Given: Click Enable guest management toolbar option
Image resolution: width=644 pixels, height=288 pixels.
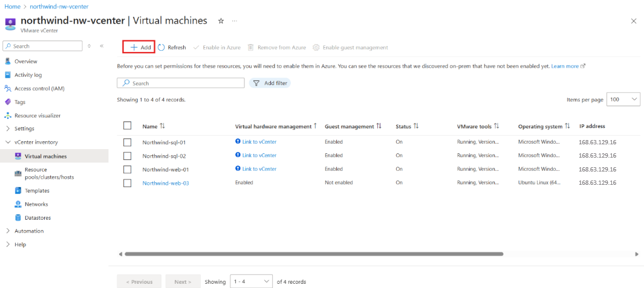Looking at the screenshot, I should 350,47.
